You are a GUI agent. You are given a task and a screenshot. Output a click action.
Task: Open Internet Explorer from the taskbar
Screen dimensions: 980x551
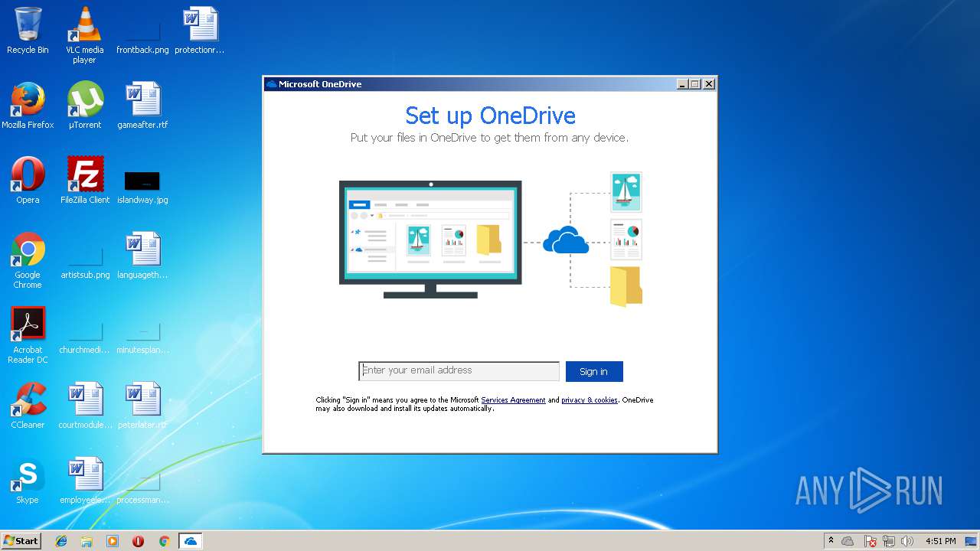click(61, 541)
